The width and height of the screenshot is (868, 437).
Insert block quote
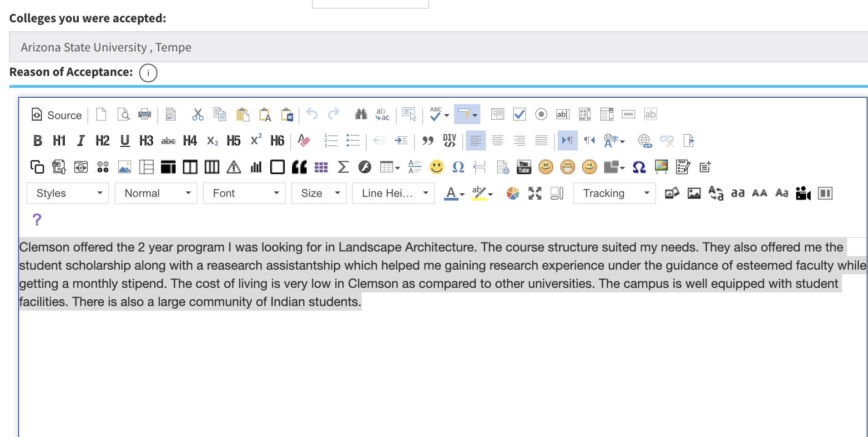[x=427, y=141]
